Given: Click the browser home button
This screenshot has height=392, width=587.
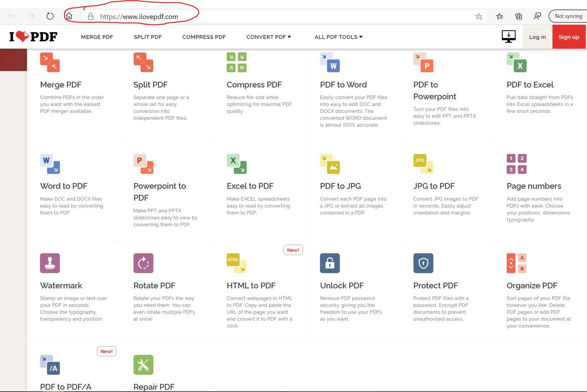Looking at the screenshot, I should click(x=69, y=16).
